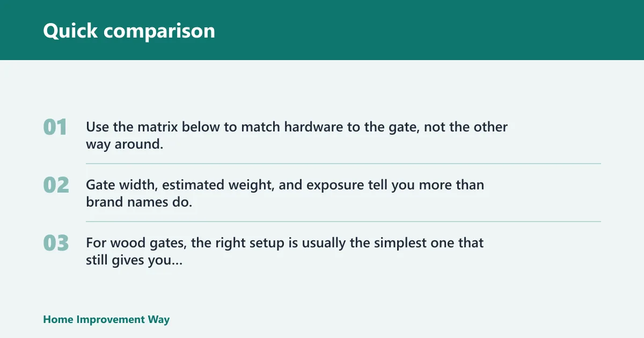The height and width of the screenshot is (338, 644).
Task: Click the "Use the matrix below" sentence
Action: pyautogui.click(x=297, y=136)
